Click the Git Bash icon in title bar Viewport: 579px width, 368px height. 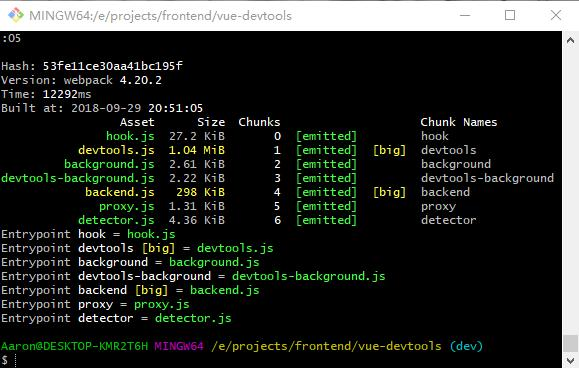[x=16, y=15]
